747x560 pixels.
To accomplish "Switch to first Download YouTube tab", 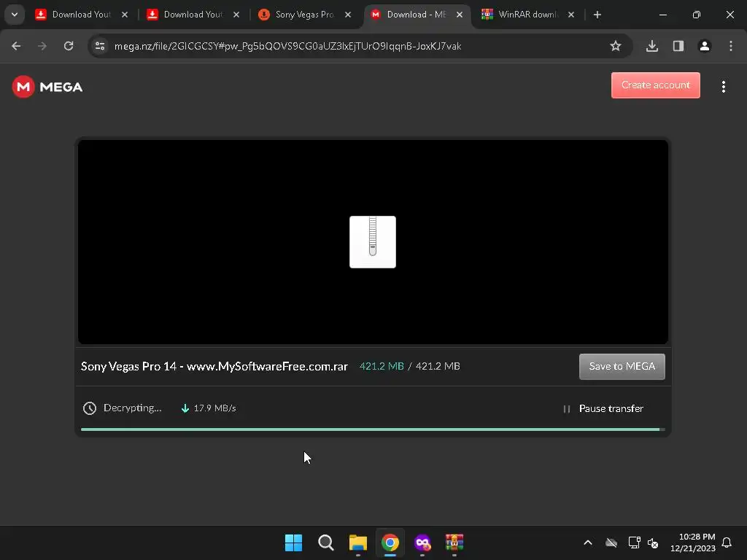I will click(x=82, y=15).
